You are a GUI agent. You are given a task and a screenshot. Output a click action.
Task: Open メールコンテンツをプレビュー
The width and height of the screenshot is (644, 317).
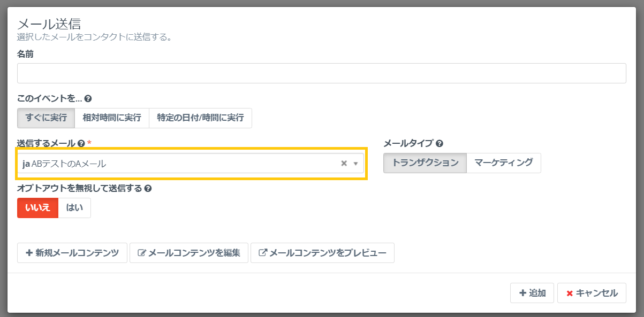click(x=322, y=253)
